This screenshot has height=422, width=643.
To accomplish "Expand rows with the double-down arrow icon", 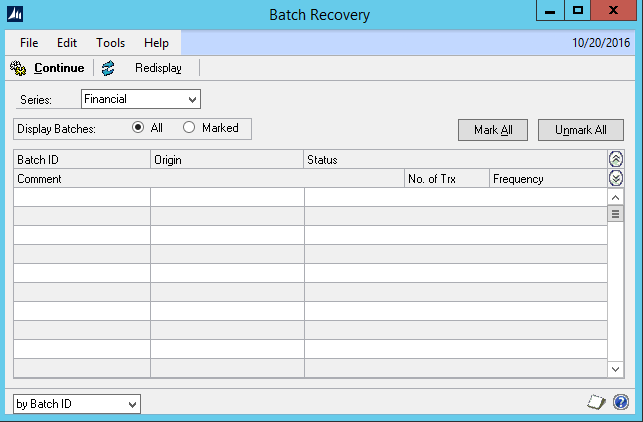I will tap(616, 178).
